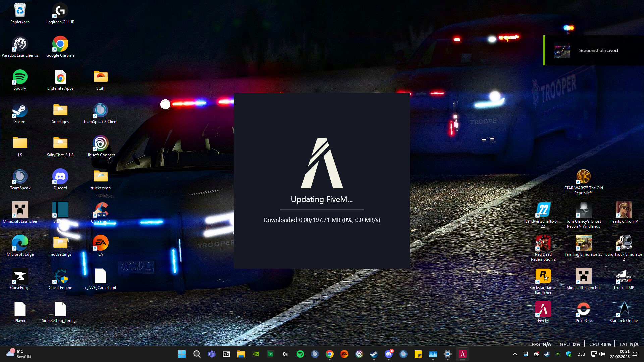Click the FiveM update progress bar
This screenshot has height=362, width=644.
(x=322, y=210)
